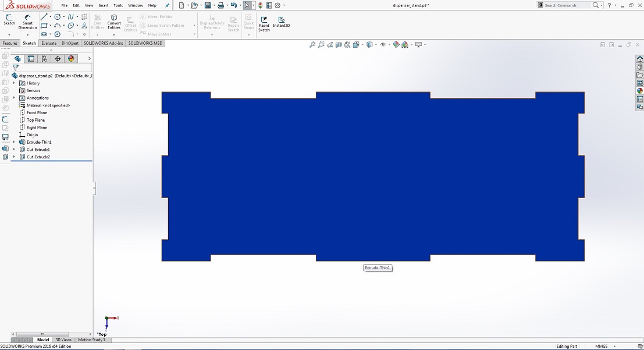Select the sketch Text tool icon
Screen dimensions: 644x350
point(84,26)
